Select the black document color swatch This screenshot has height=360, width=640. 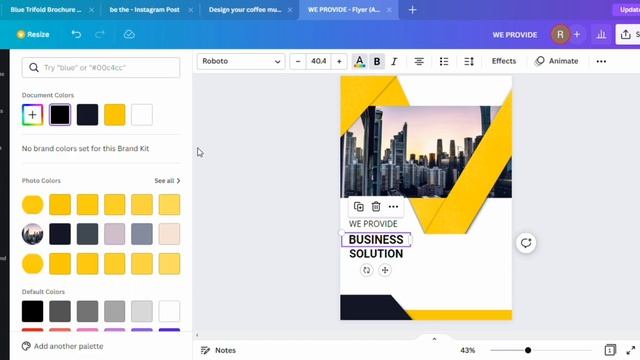[x=60, y=115]
